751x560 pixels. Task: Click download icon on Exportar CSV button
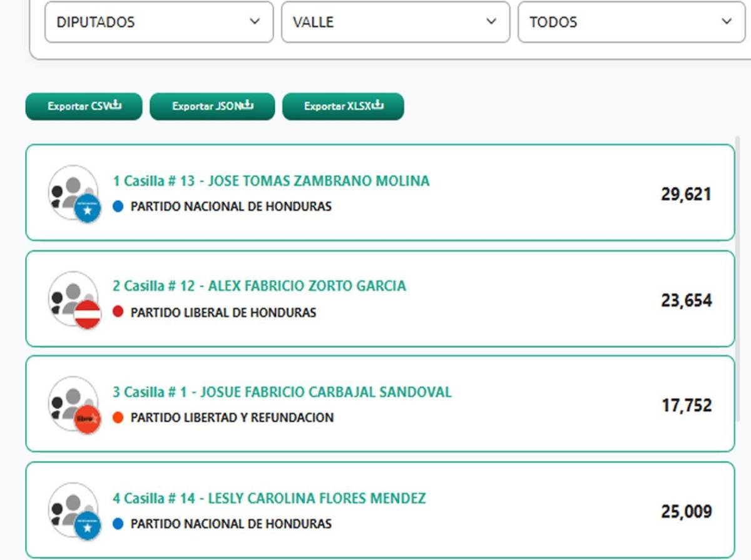[116, 105]
